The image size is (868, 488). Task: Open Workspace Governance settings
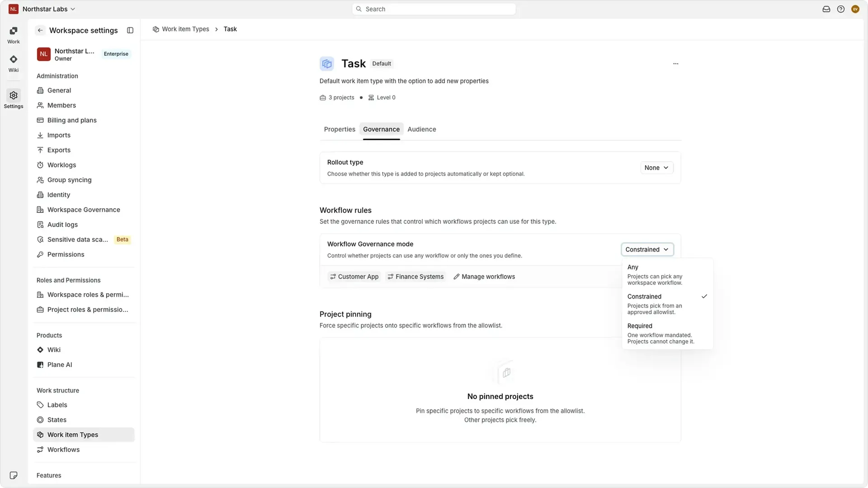click(x=84, y=210)
